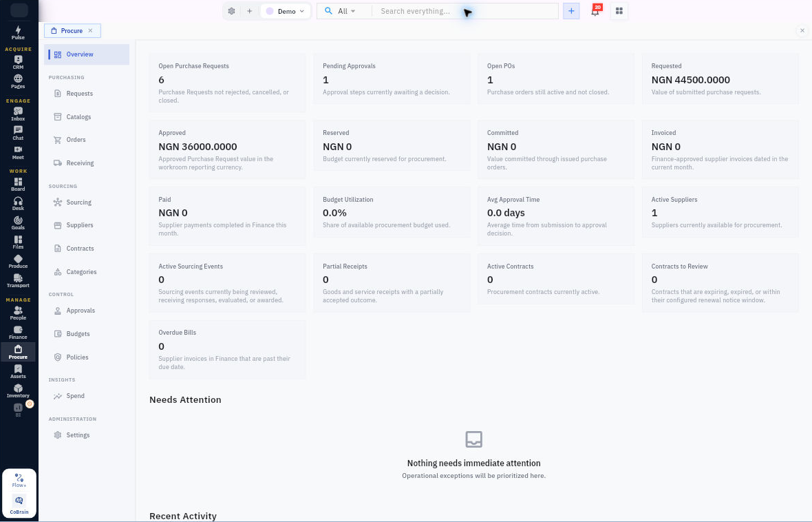Screen dimensions: 812x522
Task: Click the Overdue Bills card
Action: point(227,349)
